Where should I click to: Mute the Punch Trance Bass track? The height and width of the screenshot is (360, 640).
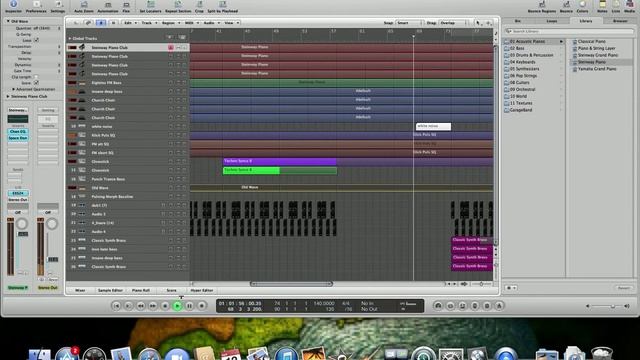pos(178,179)
